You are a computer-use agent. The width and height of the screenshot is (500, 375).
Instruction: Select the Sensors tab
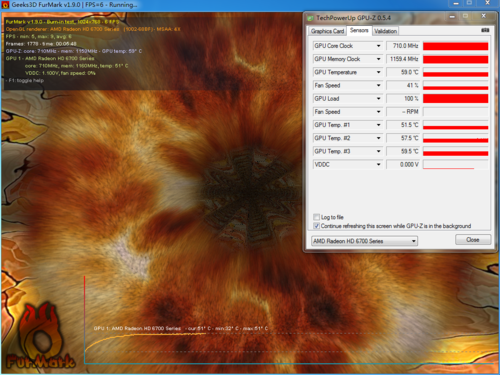tap(359, 30)
